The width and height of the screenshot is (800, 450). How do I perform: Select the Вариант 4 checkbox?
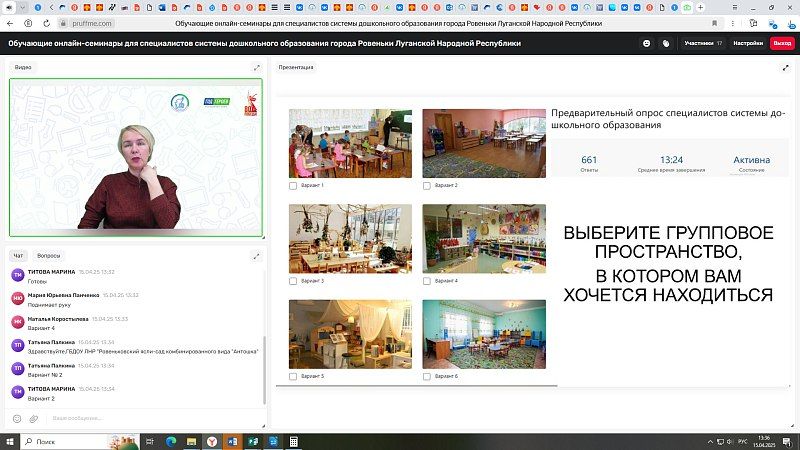tap(427, 281)
